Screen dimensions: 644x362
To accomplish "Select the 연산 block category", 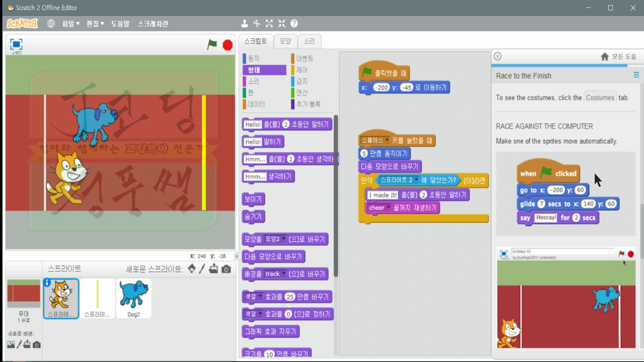I will 312,93.
